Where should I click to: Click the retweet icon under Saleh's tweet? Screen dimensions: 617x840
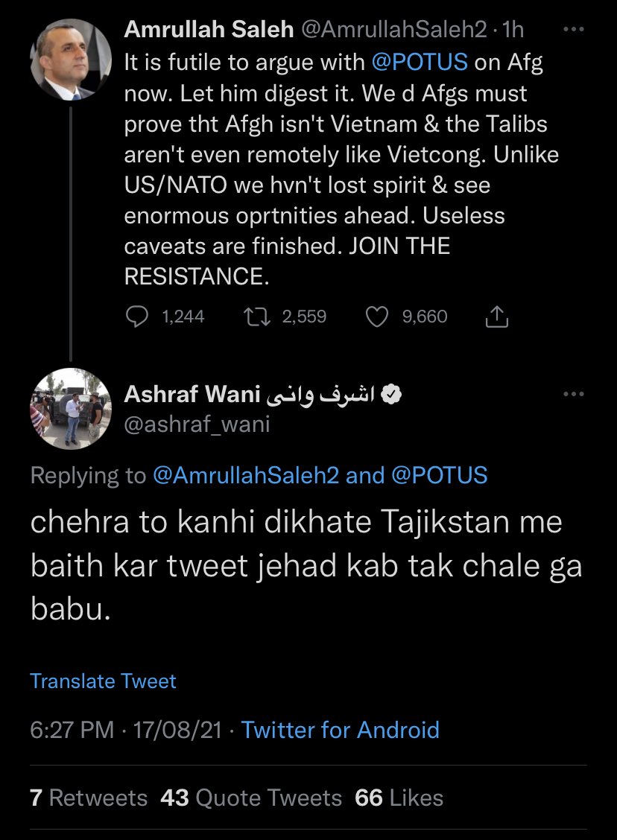pyautogui.click(x=258, y=317)
